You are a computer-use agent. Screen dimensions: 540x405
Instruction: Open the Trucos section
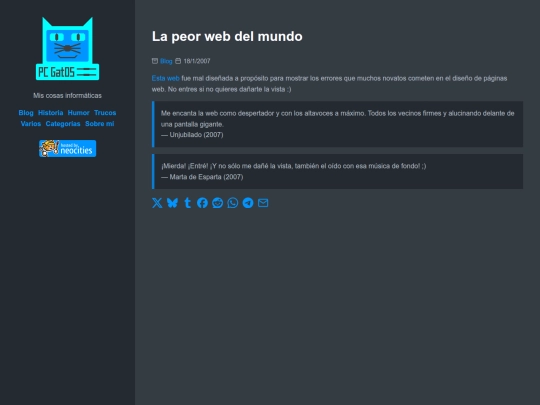tap(105, 113)
